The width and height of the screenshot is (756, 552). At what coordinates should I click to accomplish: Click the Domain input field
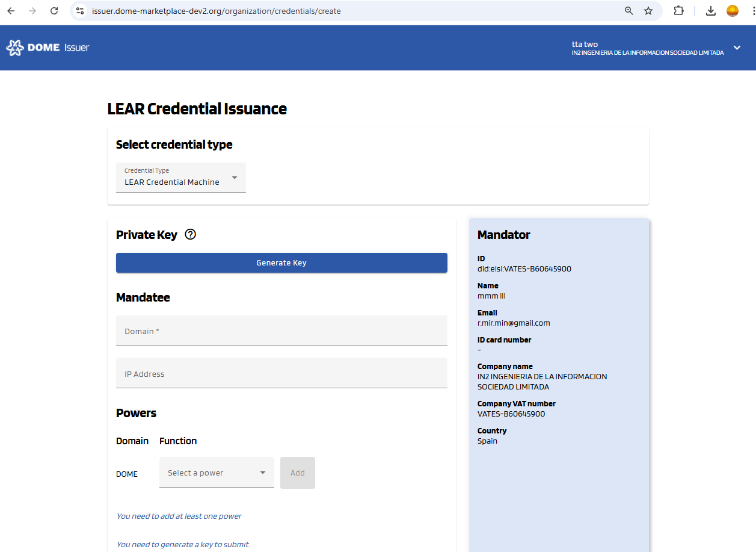(281, 330)
